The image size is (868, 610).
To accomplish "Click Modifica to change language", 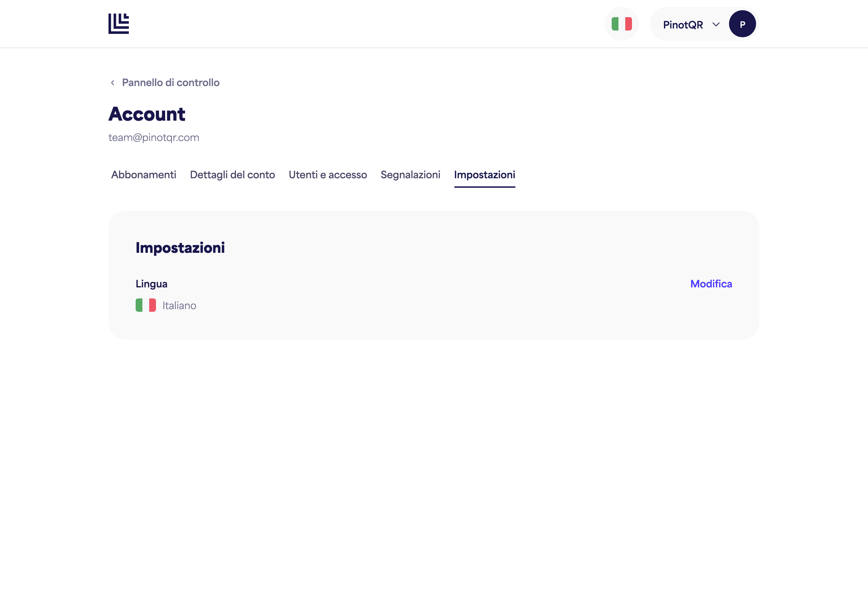I will 711,284.
